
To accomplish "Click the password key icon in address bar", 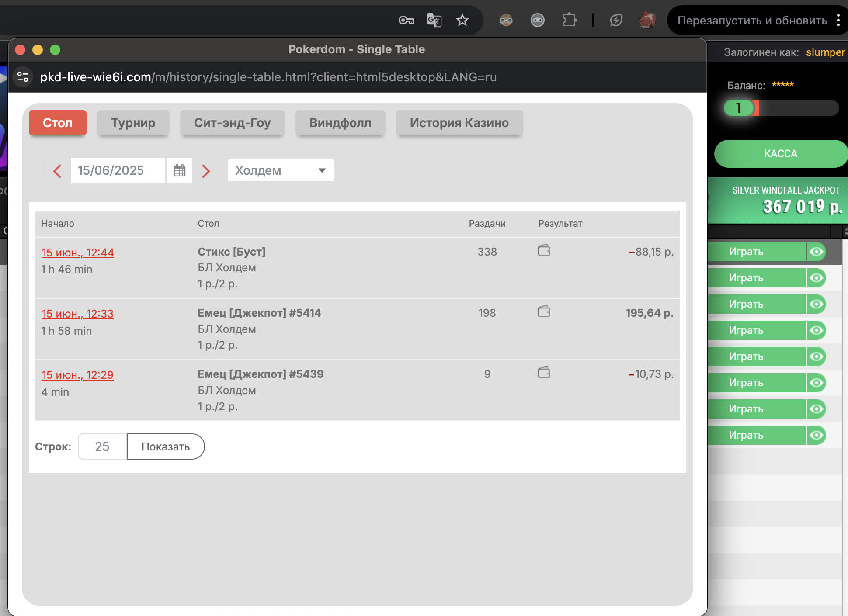I will 406,20.
